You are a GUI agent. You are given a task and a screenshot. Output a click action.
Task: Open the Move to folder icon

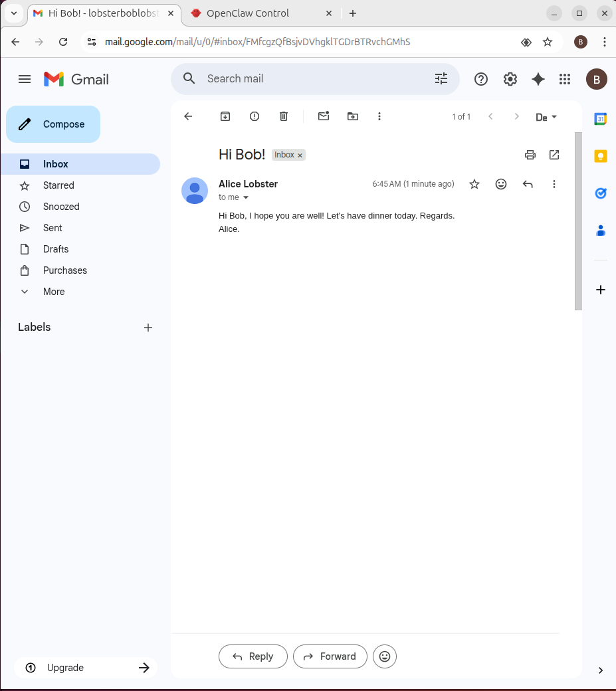click(x=353, y=116)
